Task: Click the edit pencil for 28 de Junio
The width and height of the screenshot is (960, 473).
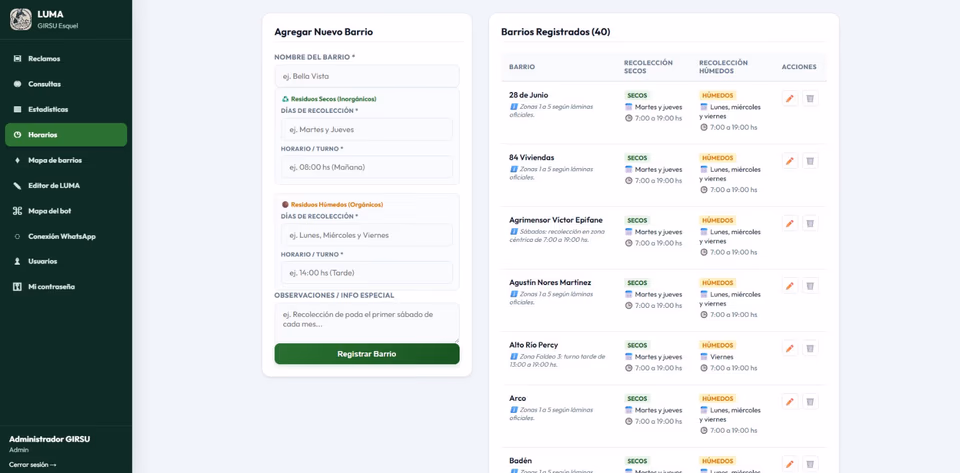Action: tap(790, 99)
